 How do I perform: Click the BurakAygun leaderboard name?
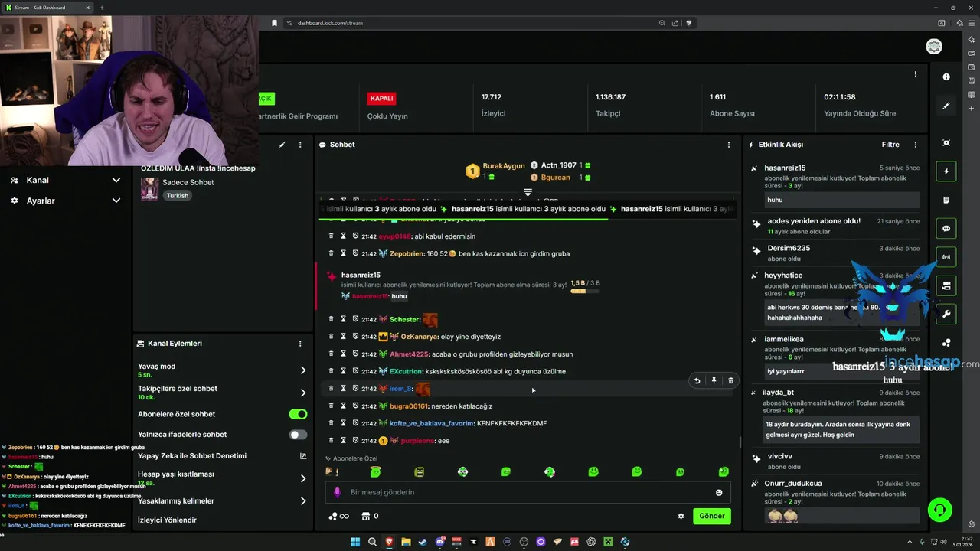[x=504, y=165]
